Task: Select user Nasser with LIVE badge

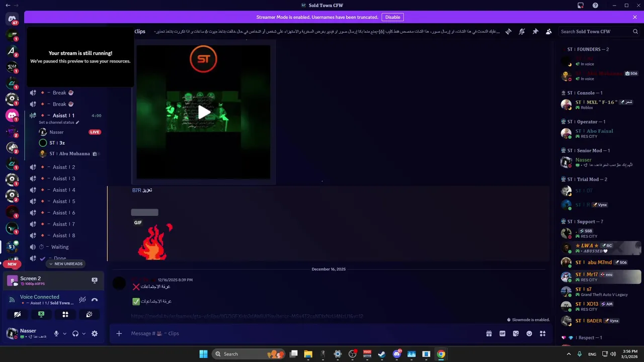Action: click(x=69, y=132)
